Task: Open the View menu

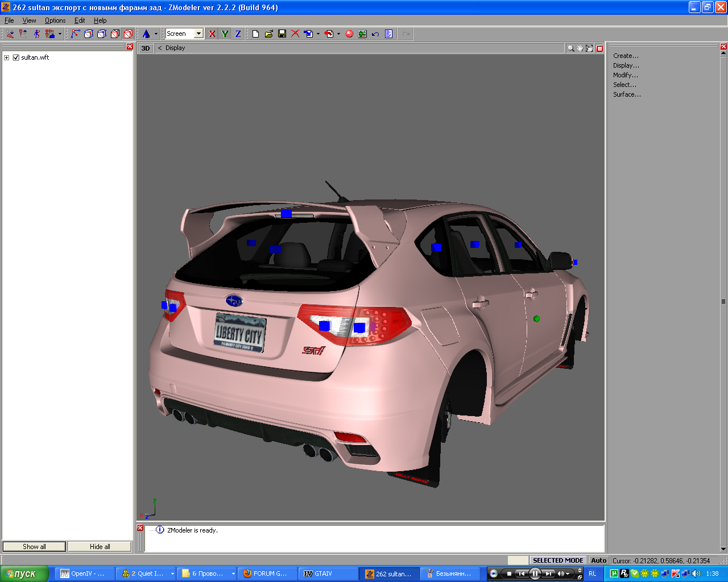Action: click(29, 20)
